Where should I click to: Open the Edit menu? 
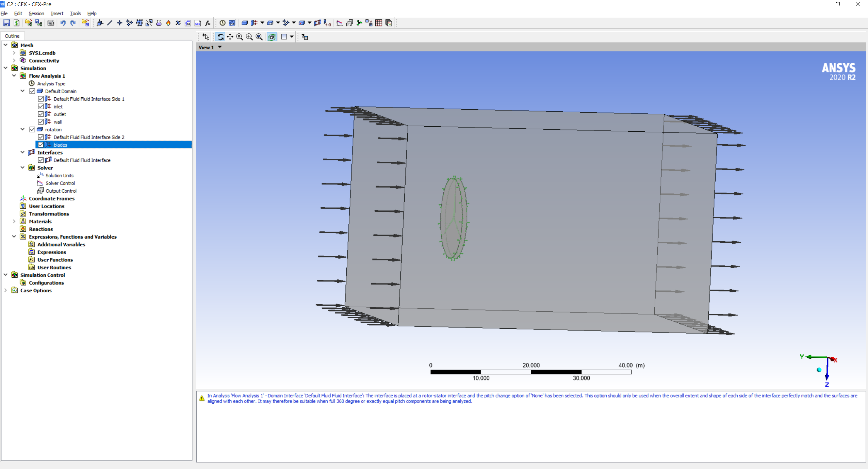coord(18,13)
